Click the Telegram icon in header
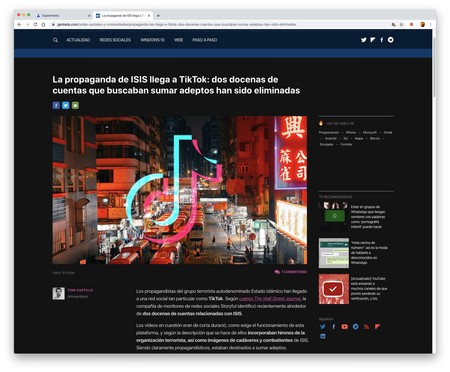The height and width of the screenshot is (372, 450). [391, 40]
